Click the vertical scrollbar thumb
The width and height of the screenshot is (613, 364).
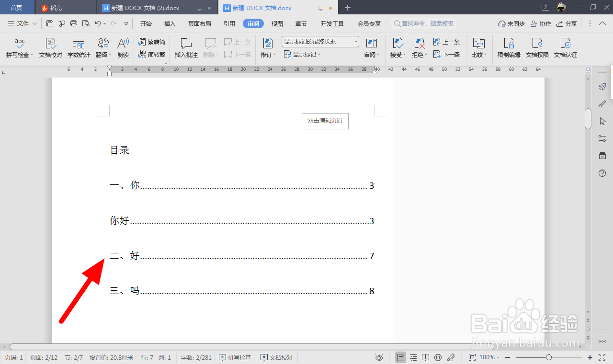588,119
